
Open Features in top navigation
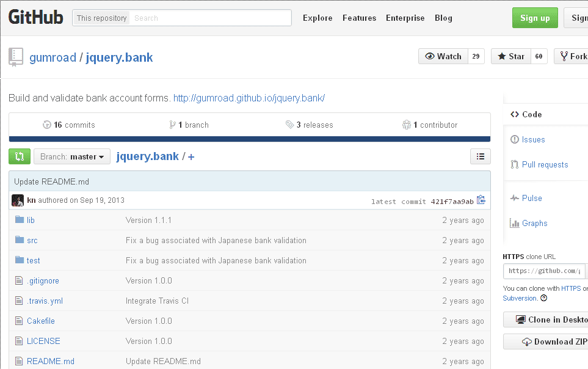point(359,18)
